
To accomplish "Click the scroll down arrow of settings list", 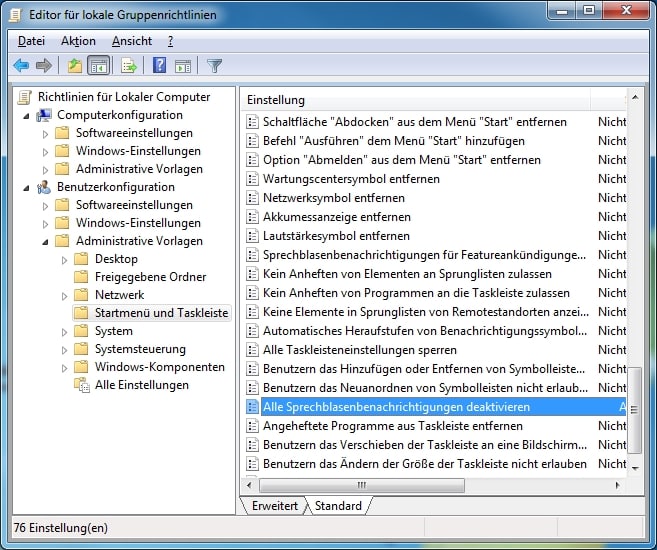I will coord(635,468).
